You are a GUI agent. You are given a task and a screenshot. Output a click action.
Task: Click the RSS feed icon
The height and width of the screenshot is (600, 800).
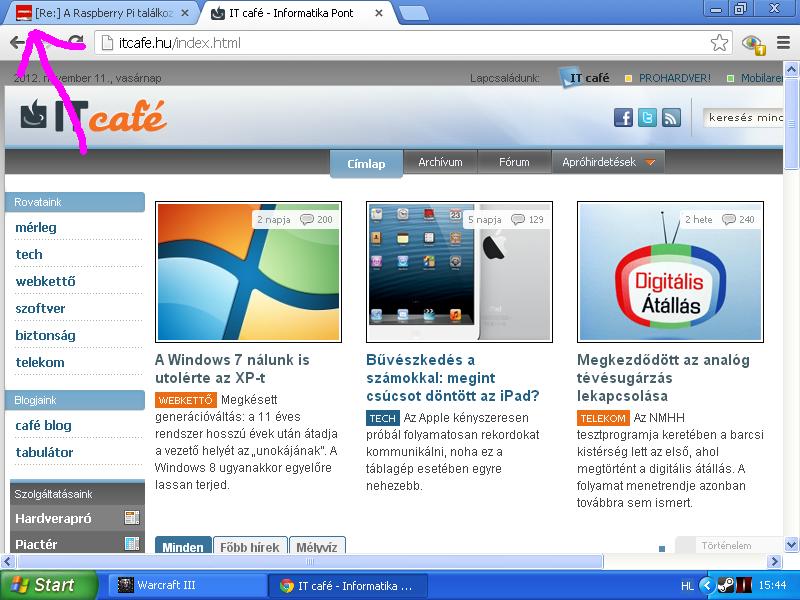coord(671,118)
